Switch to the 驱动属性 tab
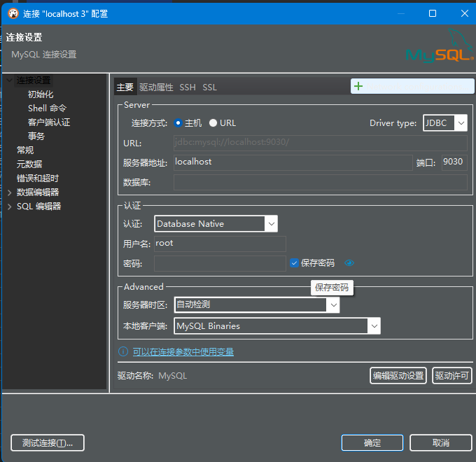Image resolution: width=476 pixels, height=462 pixels. pyautogui.click(x=156, y=87)
